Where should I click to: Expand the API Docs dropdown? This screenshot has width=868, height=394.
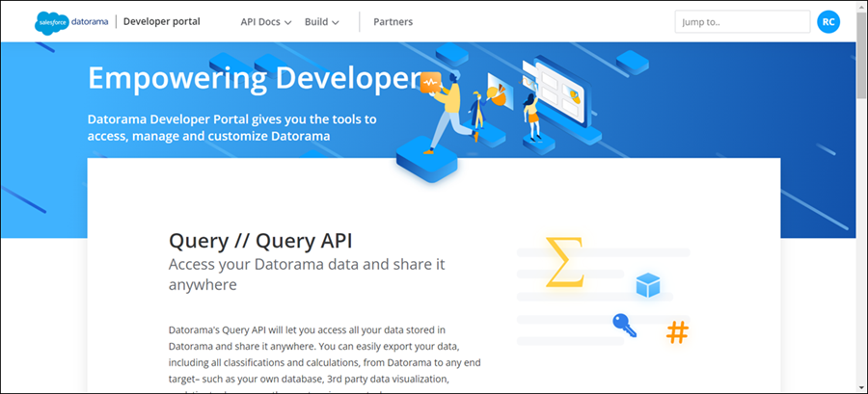pos(266,22)
